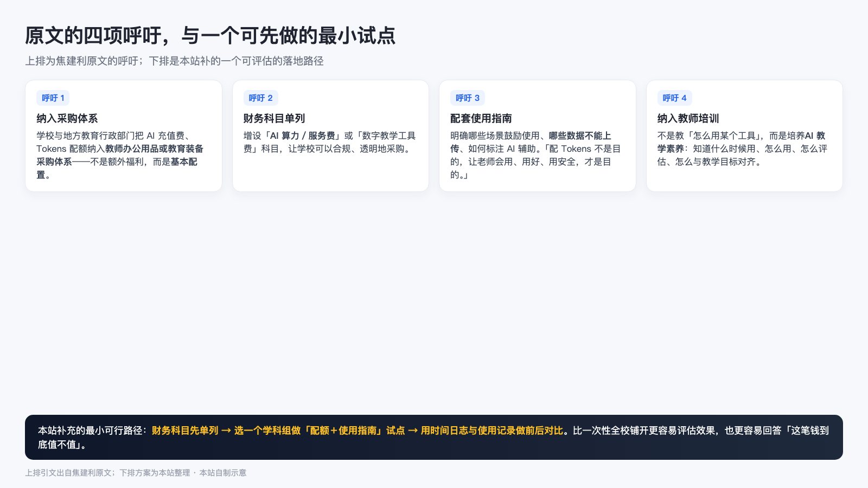868x488 pixels.
Task: Click the 呼吁 2 badge
Action: tap(260, 98)
